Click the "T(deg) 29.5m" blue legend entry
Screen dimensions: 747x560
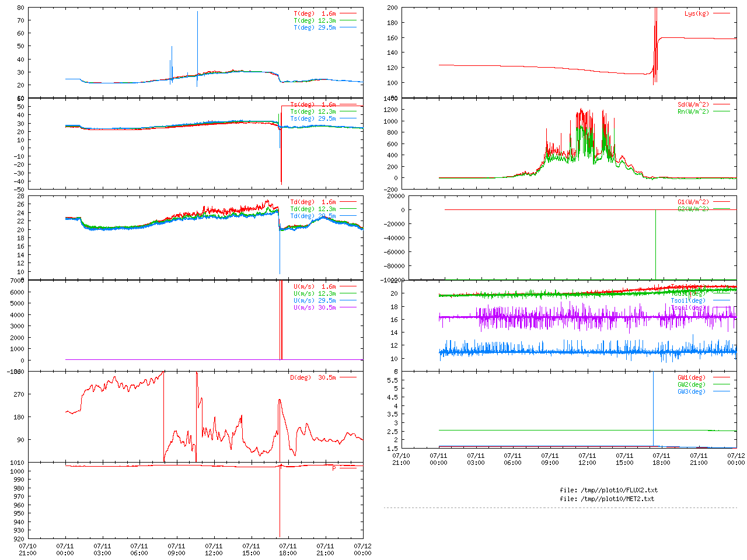315,27
